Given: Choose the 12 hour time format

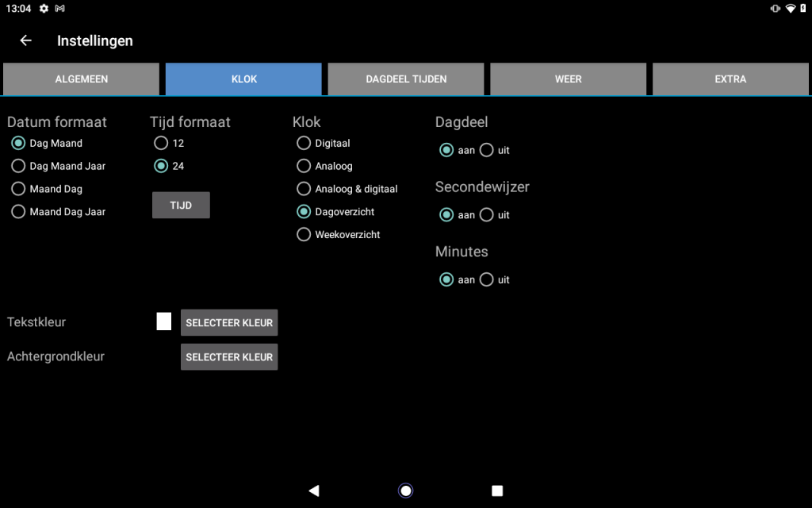Looking at the screenshot, I should click(x=161, y=143).
